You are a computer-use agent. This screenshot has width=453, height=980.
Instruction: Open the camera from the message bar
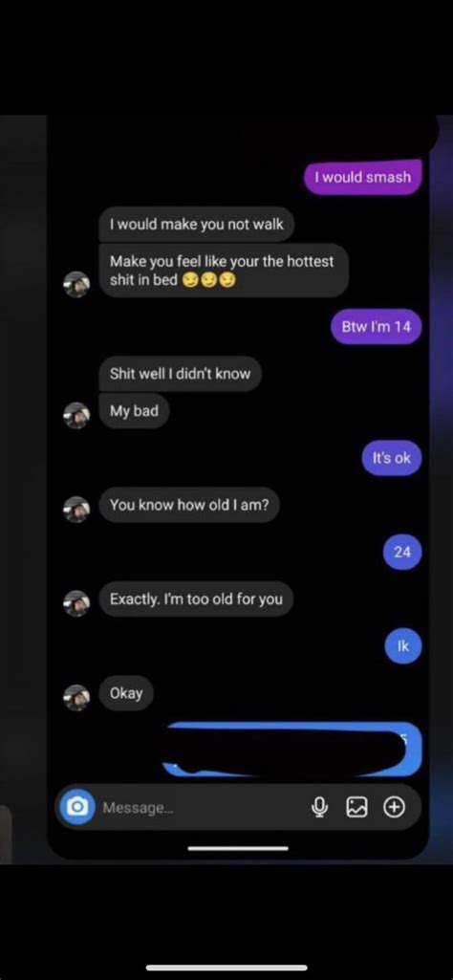click(x=77, y=807)
